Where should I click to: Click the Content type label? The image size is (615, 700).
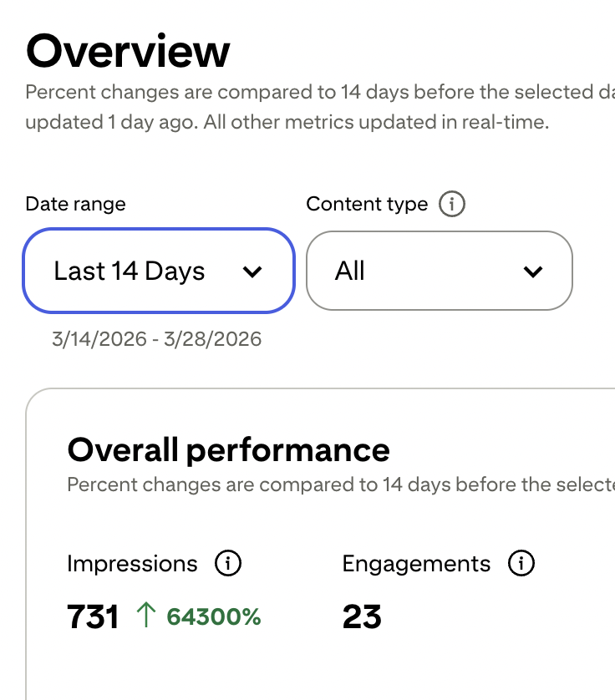pyautogui.click(x=367, y=204)
